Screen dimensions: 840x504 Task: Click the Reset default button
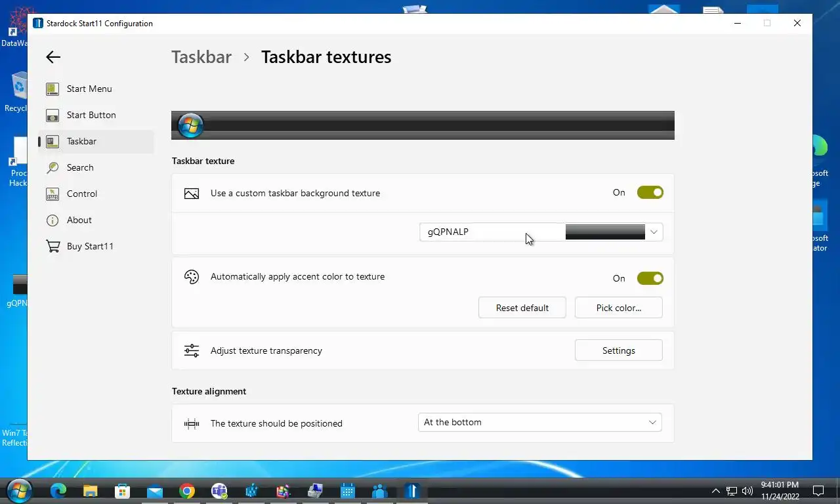522,308
